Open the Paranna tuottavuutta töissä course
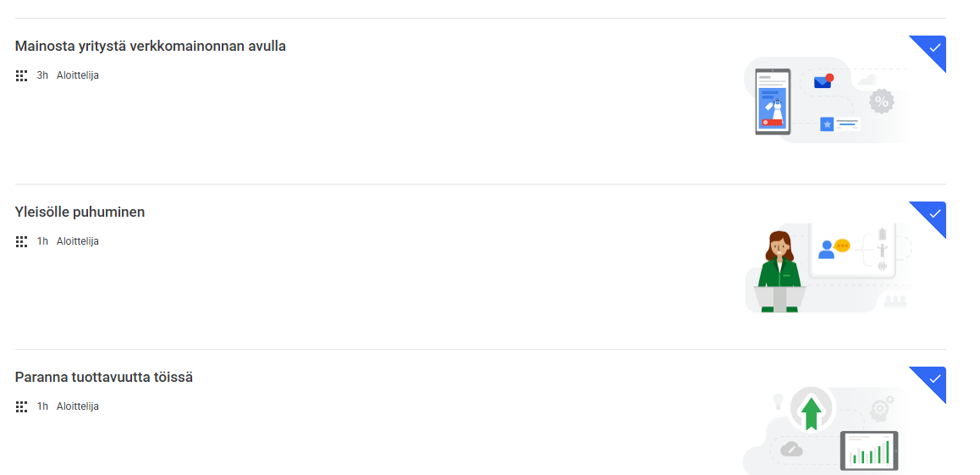Screen dimensions: 980x475 click(104, 378)
